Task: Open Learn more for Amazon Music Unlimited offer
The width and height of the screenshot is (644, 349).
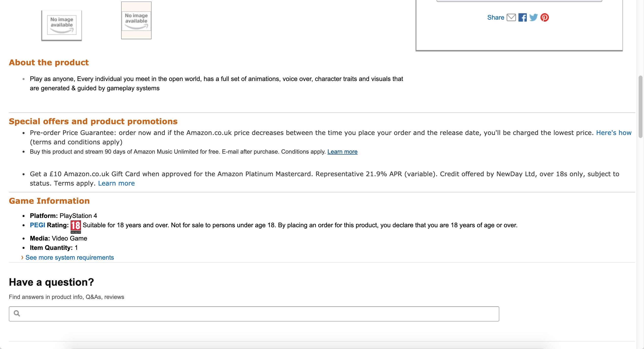Action: coord(342,152)
